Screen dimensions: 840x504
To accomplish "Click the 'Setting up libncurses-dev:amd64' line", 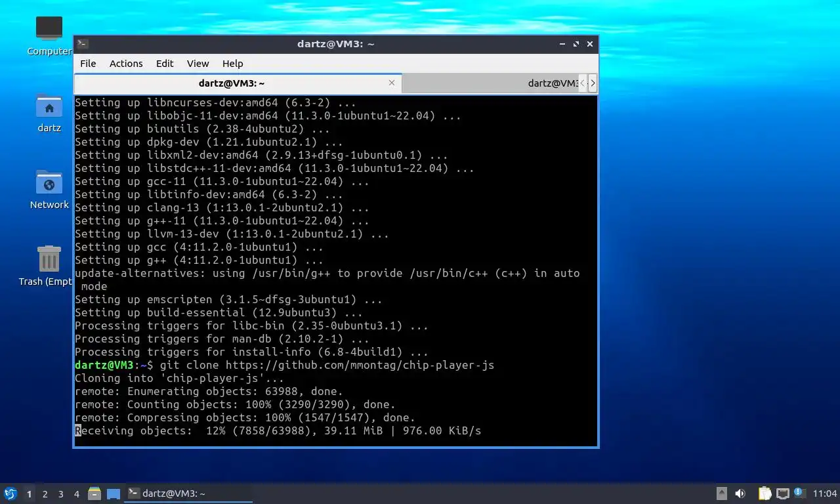I will [x=215, y=102].
